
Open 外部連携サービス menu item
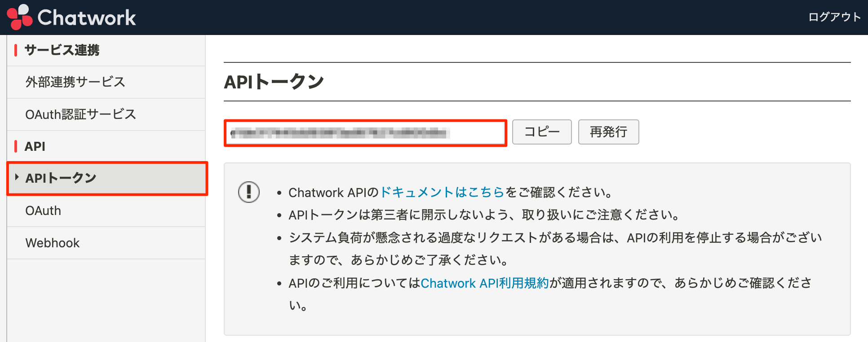(106, 82)
